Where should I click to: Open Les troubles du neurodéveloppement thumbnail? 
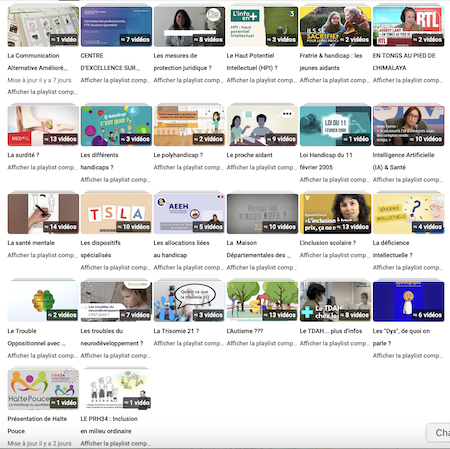(116, 302)
